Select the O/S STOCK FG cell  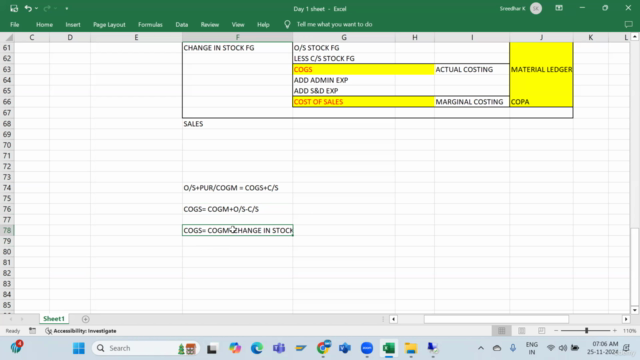click(x=344, y=48)
